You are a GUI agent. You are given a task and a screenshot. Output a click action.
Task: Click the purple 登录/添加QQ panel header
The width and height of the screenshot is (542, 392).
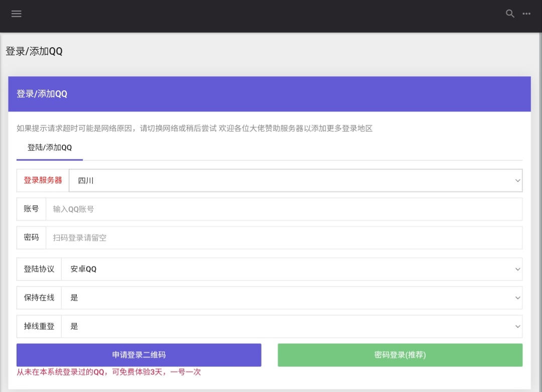tap(269, 94)
